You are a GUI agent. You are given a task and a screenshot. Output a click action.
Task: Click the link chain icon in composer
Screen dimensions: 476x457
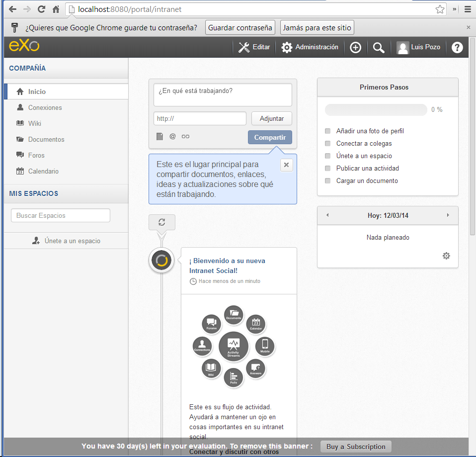pos(185,136)
